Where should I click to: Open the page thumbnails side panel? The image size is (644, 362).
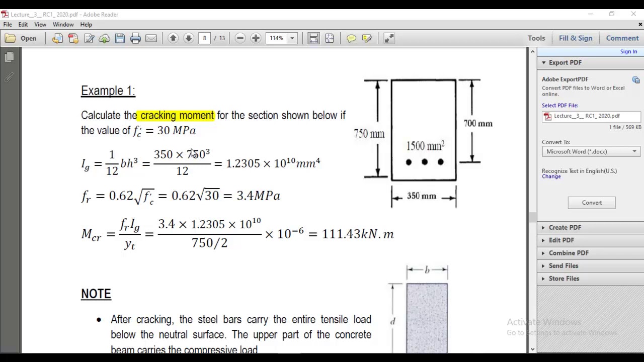click(x=9, y=58)
